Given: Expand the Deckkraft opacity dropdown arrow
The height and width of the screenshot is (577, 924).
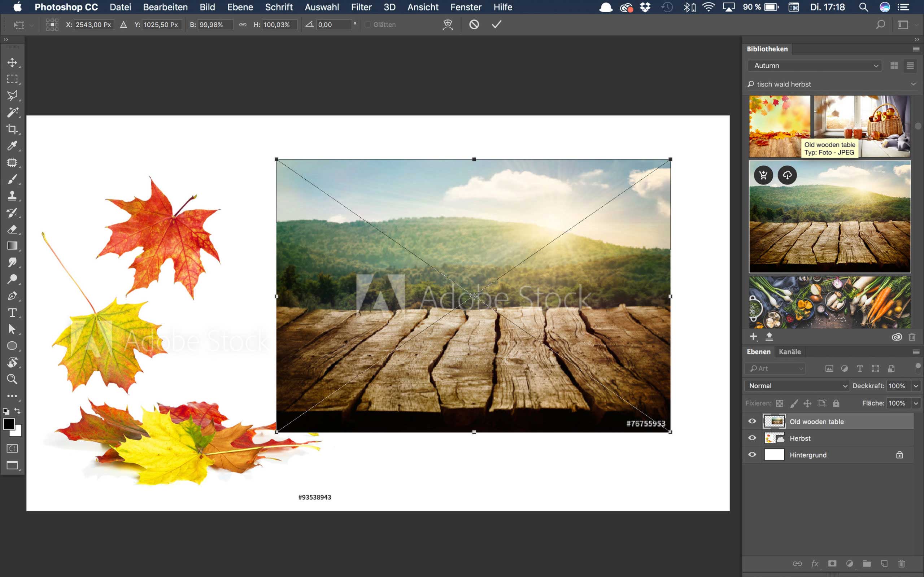Looking at the screenshot, I should pos(916,386).
